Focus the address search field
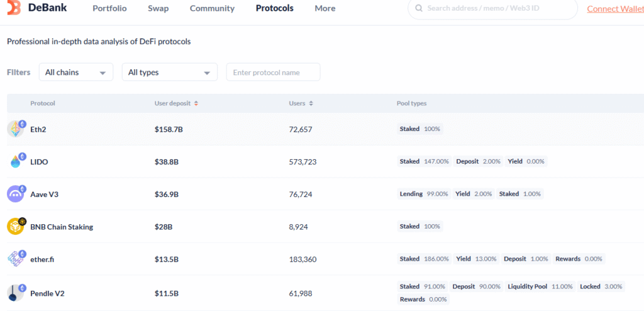644x311 pixels. [x=492, y=8]
